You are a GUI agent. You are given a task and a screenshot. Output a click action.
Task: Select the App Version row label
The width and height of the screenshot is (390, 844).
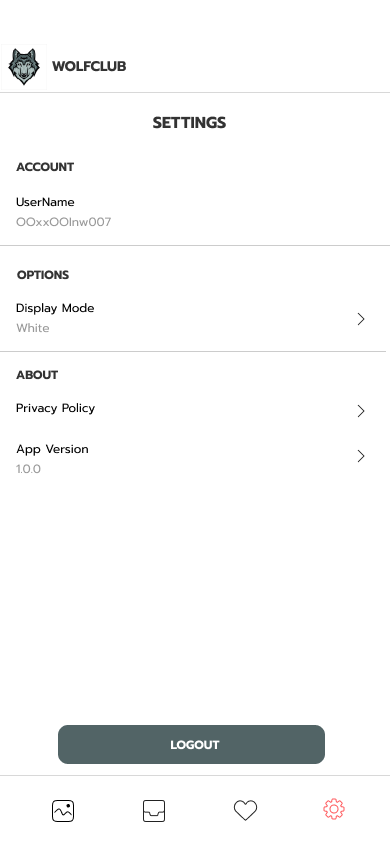coord(52,449)
